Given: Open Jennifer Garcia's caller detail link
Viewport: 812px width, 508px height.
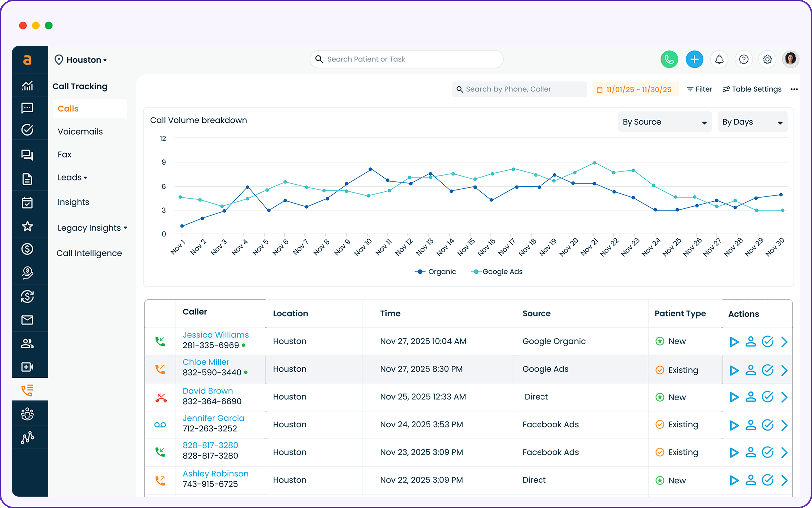Looking at the screenshot, I should (214, 418).
